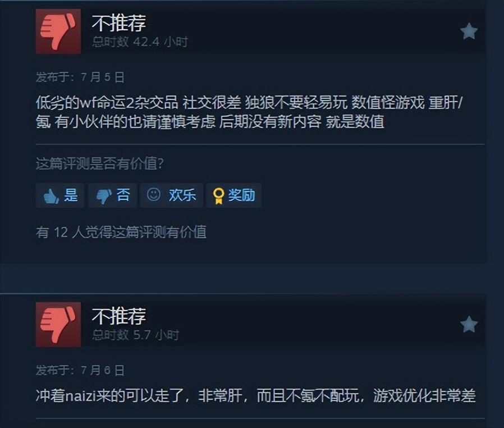This screenshot has width=504, height=428.
Task: Click the review text starting with 低劣的wf命运2杂交品
Action: tap(249, 112)
